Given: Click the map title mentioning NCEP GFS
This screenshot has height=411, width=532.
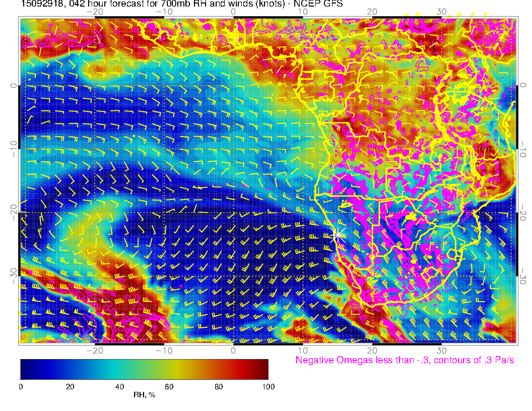Looking at the screenshot, I should coord(182,4).
